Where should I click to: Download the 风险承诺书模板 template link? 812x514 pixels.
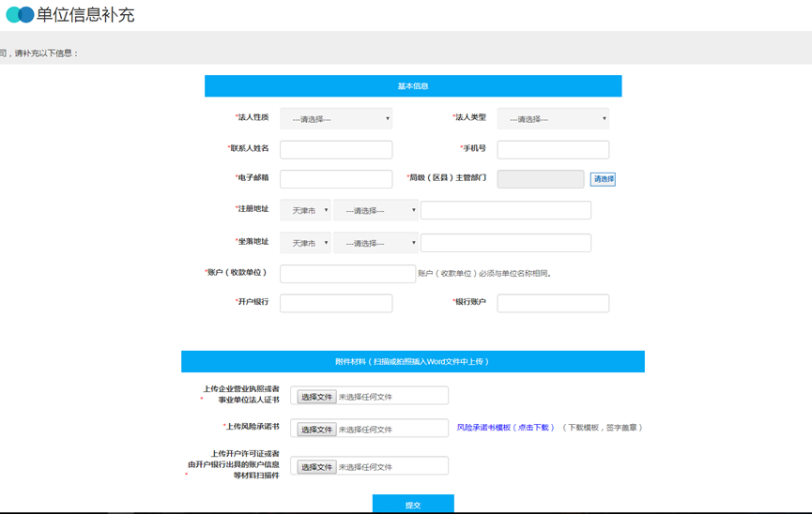click(505, 428)
